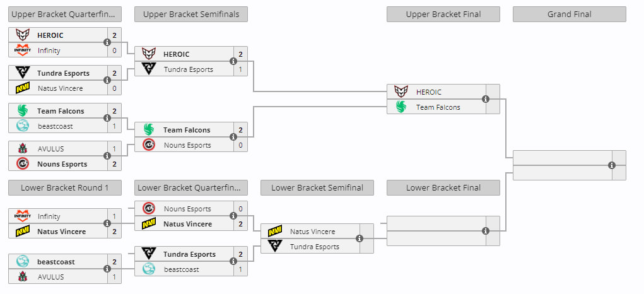This screenshot has width=644, height=294.
Task: Show details for beastcoast vs AVULUS match
Action: [107, 269]
